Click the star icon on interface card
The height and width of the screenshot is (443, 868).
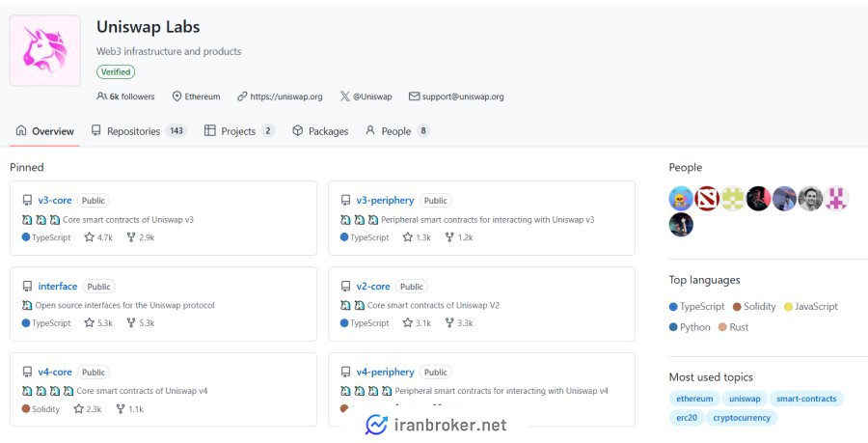coord(89,322)
